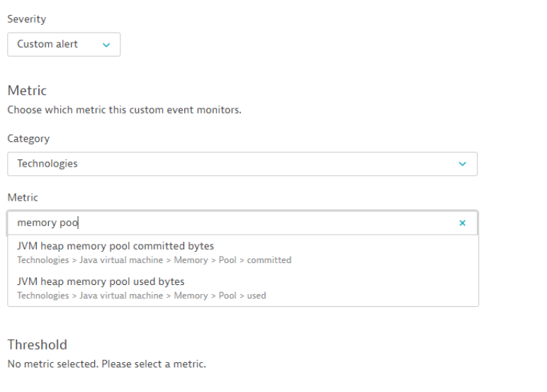The width and height of the screenshot is (547, 392).
Task: Clear the Metric search field with X icon
Action: [x=463, y=223]
